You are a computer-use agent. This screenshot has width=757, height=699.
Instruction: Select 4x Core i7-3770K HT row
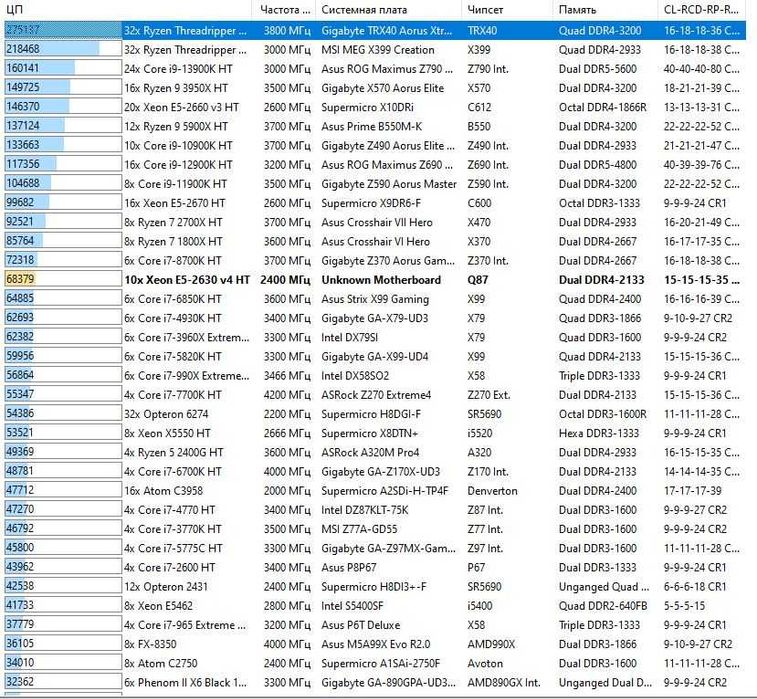(x=375, y=529)
